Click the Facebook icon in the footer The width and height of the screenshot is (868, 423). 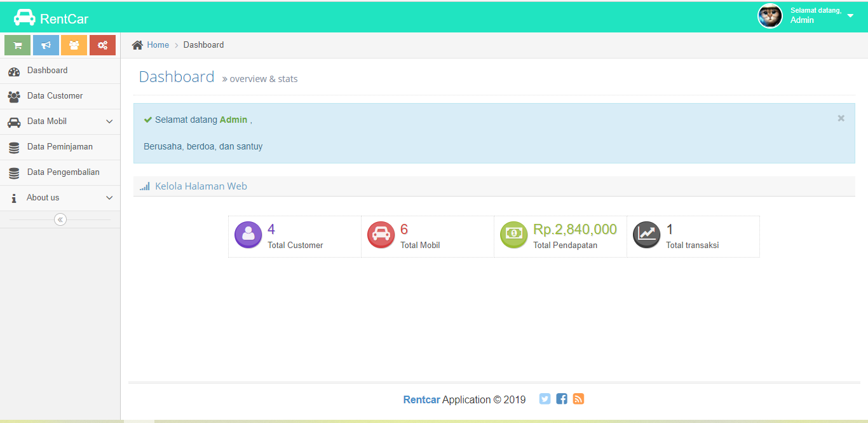561,399
